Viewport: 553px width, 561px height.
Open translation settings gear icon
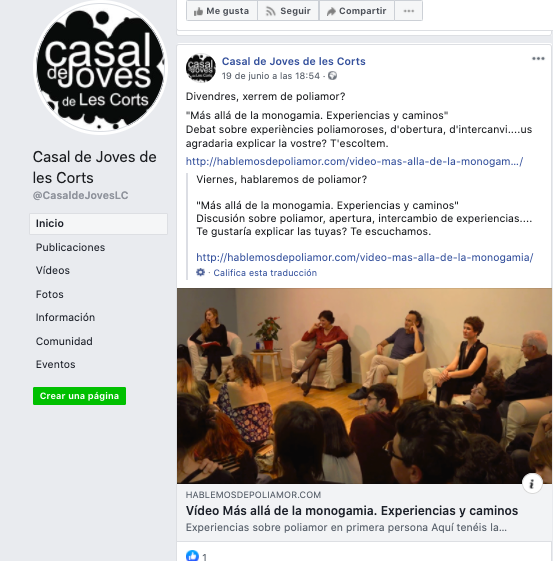201,273
